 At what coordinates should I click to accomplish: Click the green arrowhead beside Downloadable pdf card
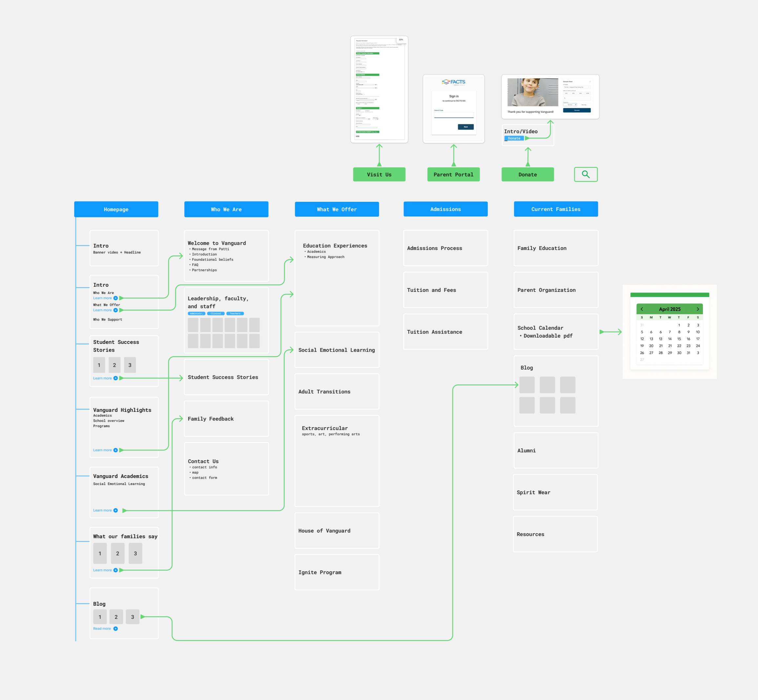[602, 332]
